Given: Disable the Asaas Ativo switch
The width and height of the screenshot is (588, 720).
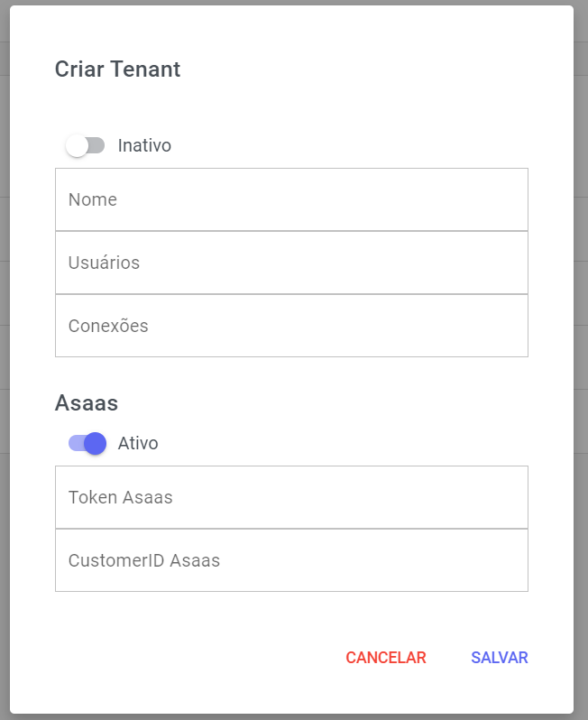Looking at the screenshot, I should (x=87, y=443).
